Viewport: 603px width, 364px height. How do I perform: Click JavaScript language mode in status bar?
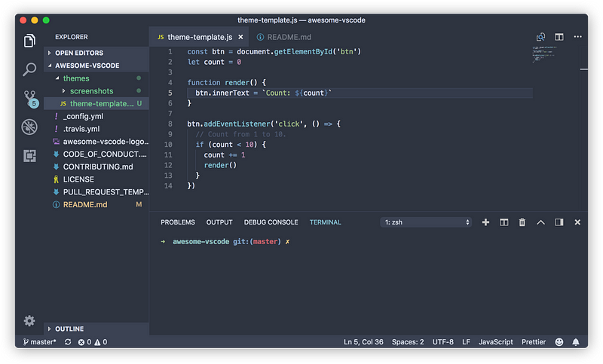tap(495, 341)
